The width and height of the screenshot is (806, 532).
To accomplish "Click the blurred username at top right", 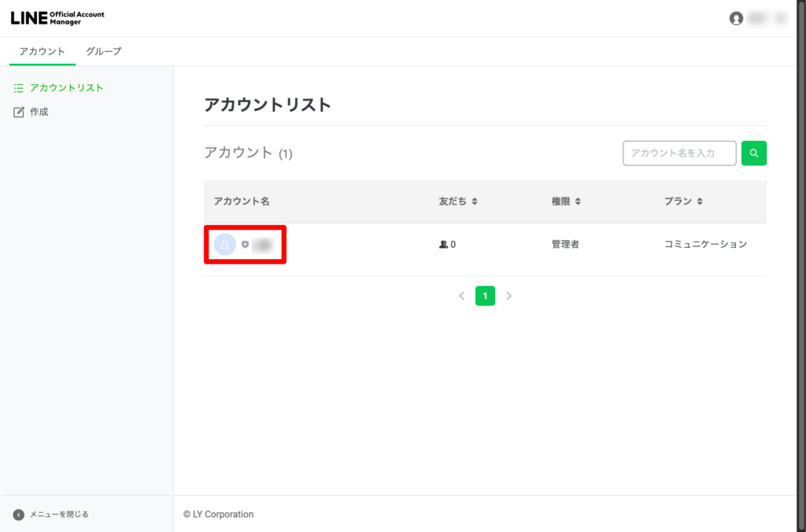I will tap(766, 18).
